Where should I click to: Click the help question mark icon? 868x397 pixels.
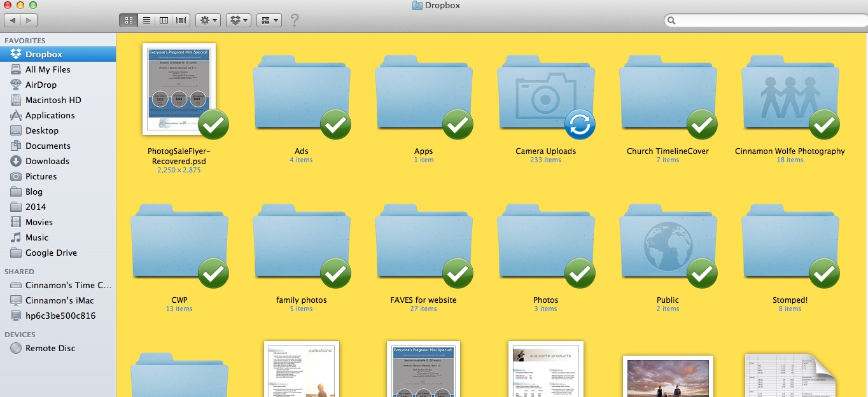click(x=294, y=20)
